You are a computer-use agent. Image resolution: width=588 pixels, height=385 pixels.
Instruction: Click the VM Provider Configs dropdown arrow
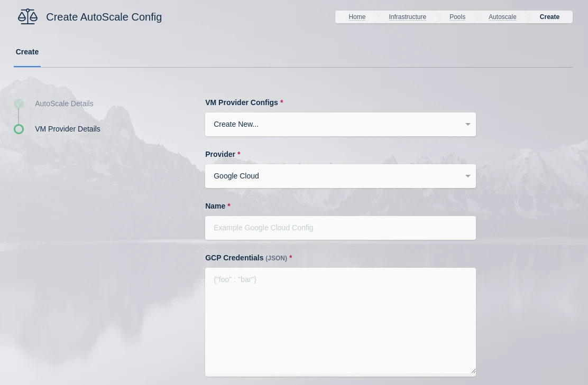click(467, 125)
